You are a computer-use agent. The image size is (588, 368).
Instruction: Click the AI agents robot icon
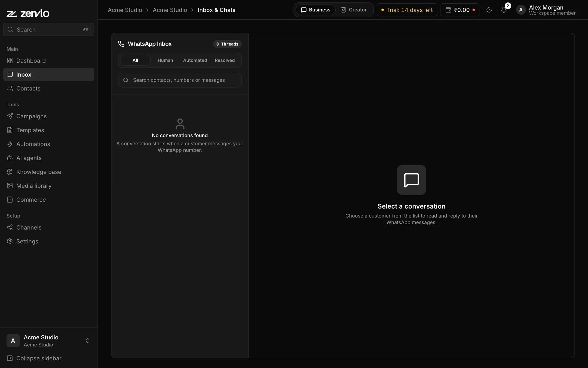(x=10, y=158)
